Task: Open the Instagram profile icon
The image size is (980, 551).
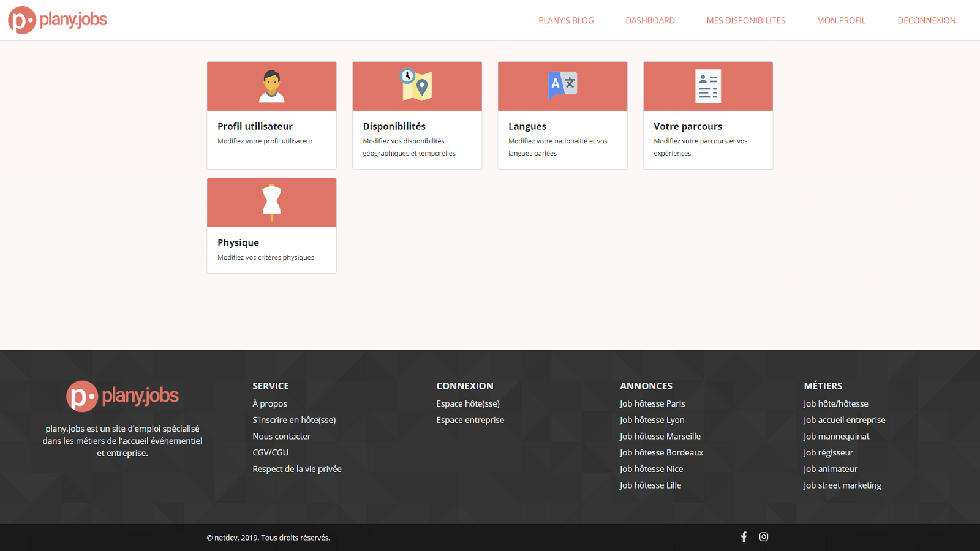Action: [764, 536]
